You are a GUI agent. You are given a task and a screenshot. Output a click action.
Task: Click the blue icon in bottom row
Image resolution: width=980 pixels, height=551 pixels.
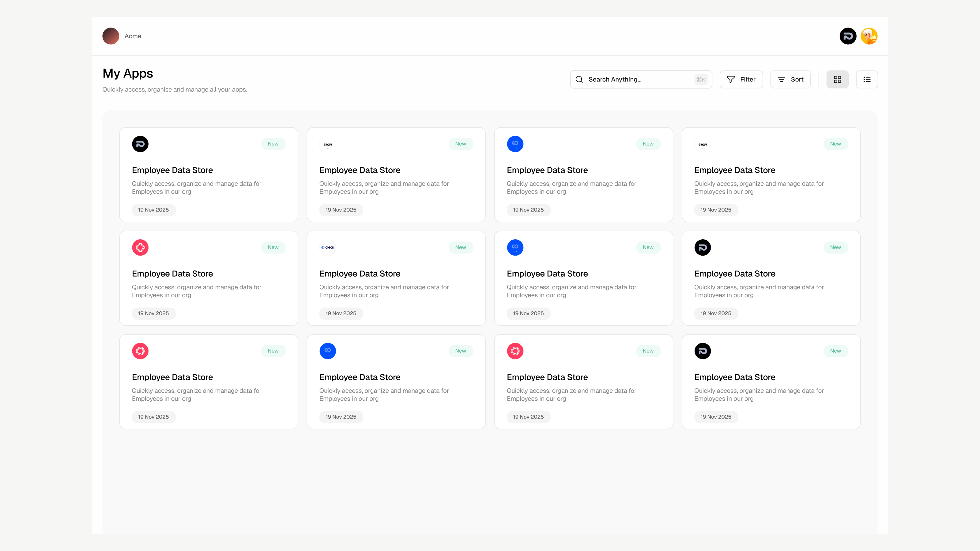pyautogui.click(x=328, y=351)
